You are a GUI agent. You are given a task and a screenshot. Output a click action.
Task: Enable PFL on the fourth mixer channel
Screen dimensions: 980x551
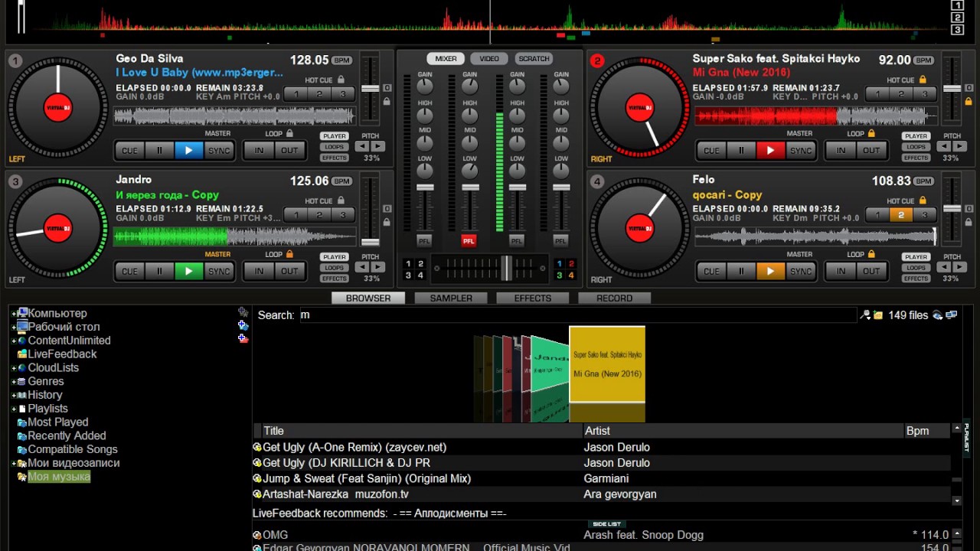pyautogui.click(x=561, y=240)
